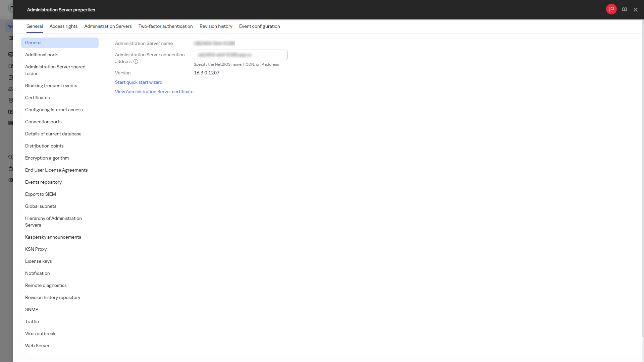Click the search magnifier icon in left navigation
Image resolution: width=644 pixels, height=362 pixels.
[x=11, y=157]
